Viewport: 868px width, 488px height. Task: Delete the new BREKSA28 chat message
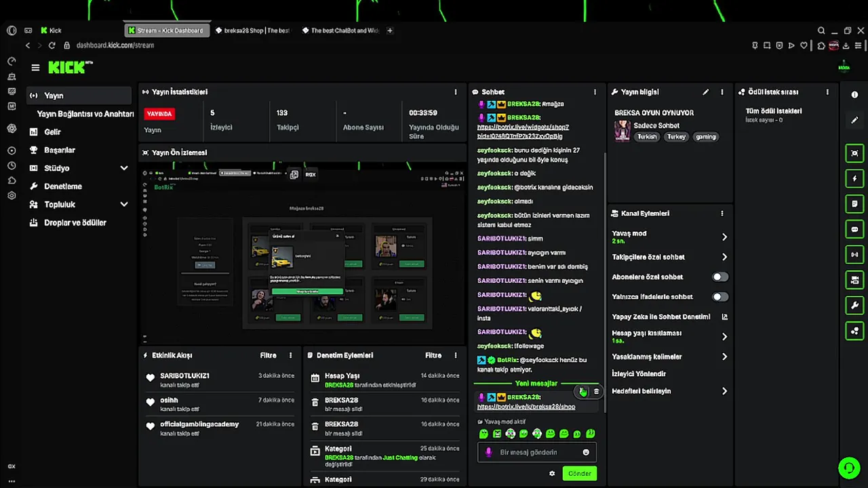pyautogui.click(x=597, y=392)
